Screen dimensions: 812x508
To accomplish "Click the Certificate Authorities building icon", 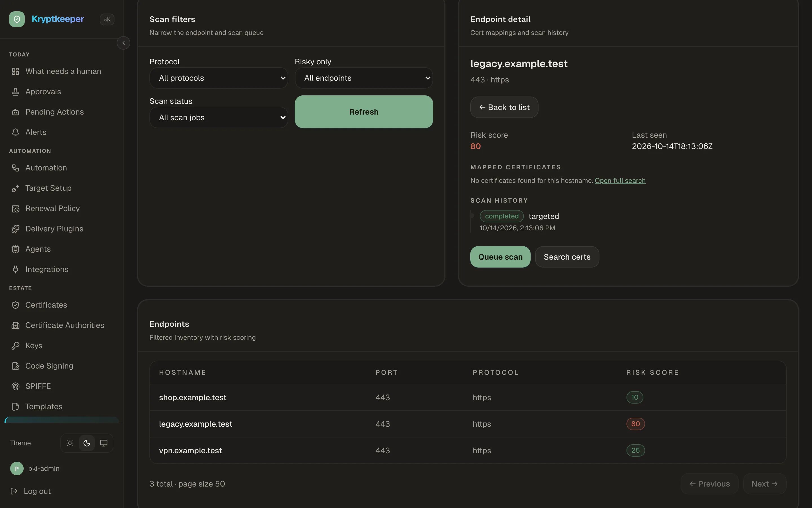I will [x=16, y=325].
